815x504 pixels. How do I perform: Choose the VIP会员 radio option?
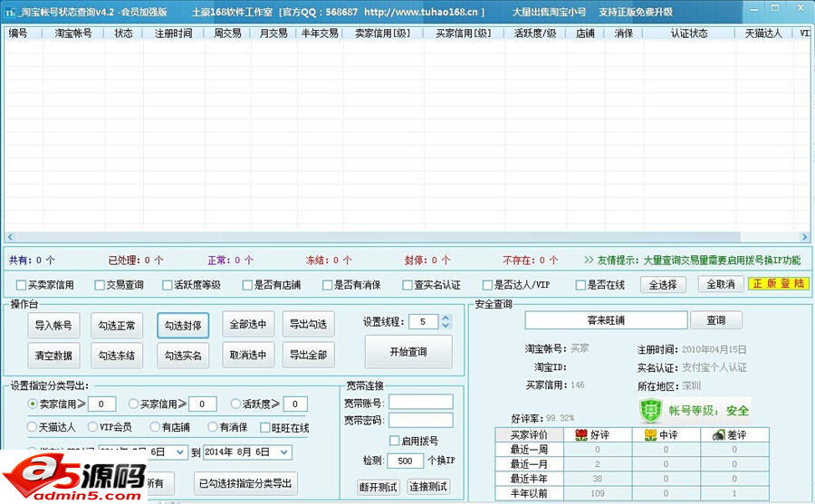pos(93,427)
